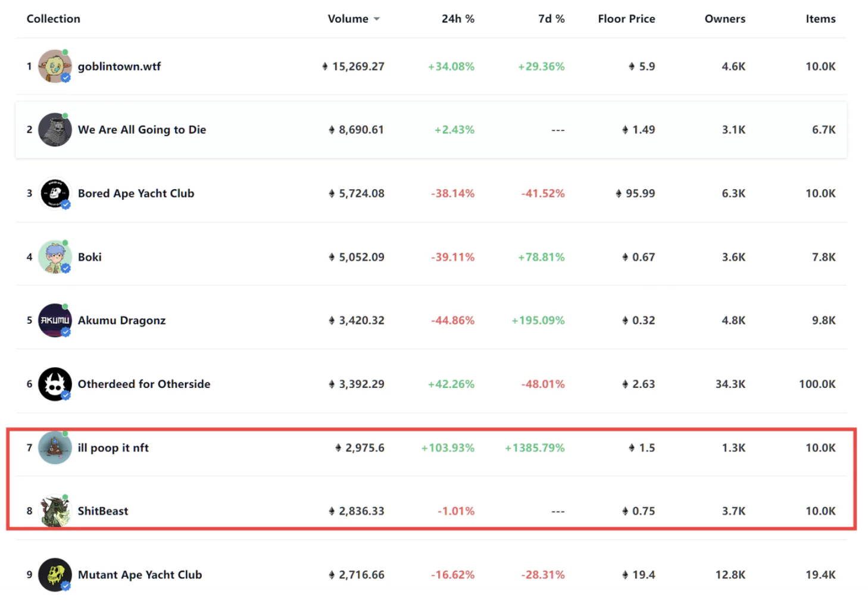Click the -44.86% 24h change
This screenshot has width=868, height=601.
[453, 320]
